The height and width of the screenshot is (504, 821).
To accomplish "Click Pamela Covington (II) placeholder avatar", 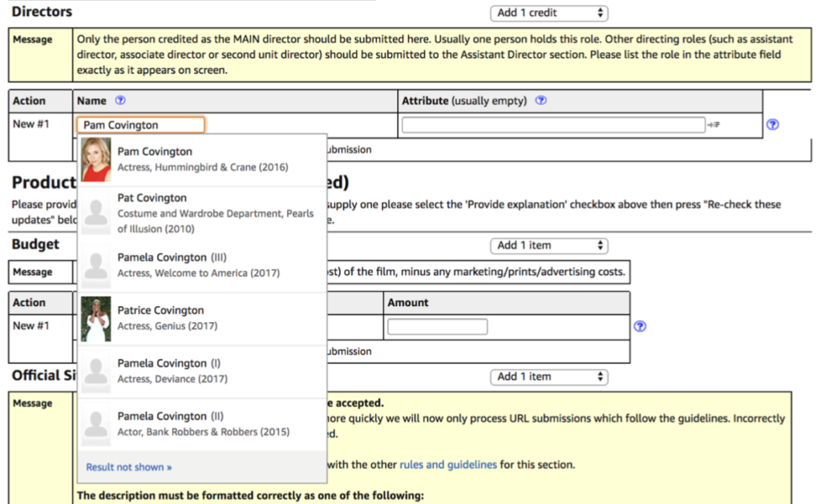I will point(96,425).
